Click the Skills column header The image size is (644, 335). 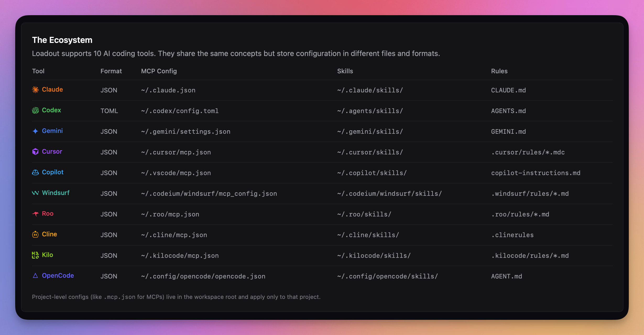(x=345, y=71)
